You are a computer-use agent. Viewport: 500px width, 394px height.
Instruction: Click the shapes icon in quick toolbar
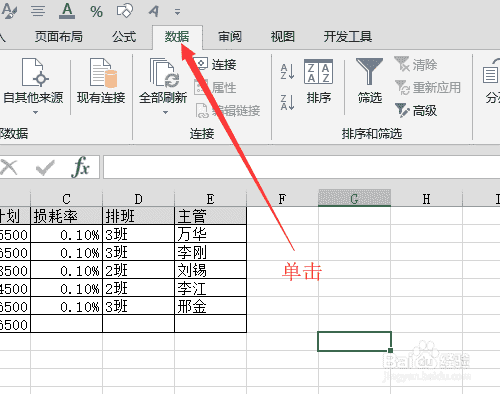pyautogui.click(x=125, y=11)
